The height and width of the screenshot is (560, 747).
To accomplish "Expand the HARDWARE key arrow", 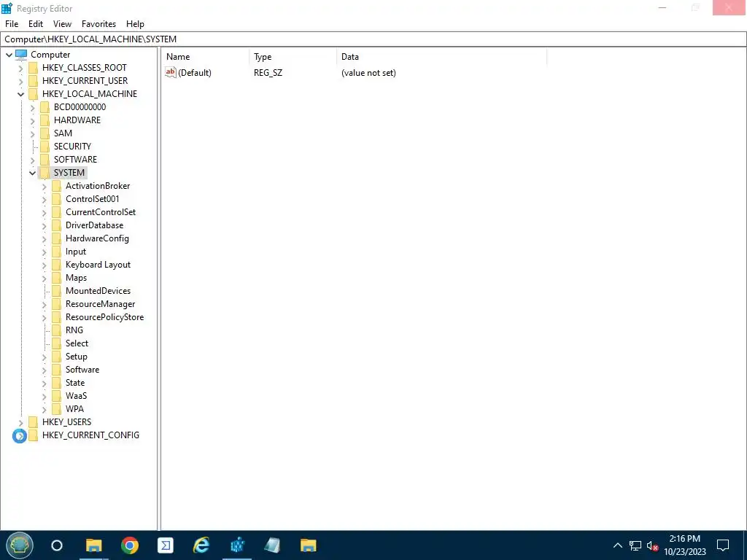I will click(32, 120).
